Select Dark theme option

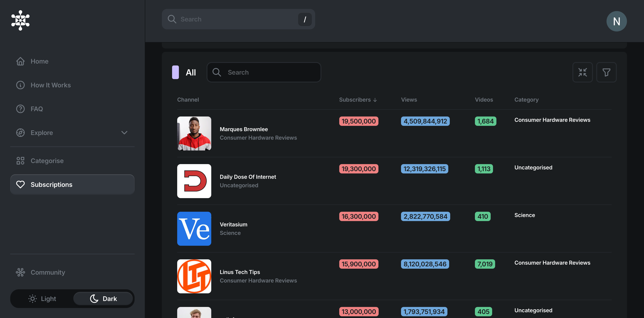coord(103,298)
